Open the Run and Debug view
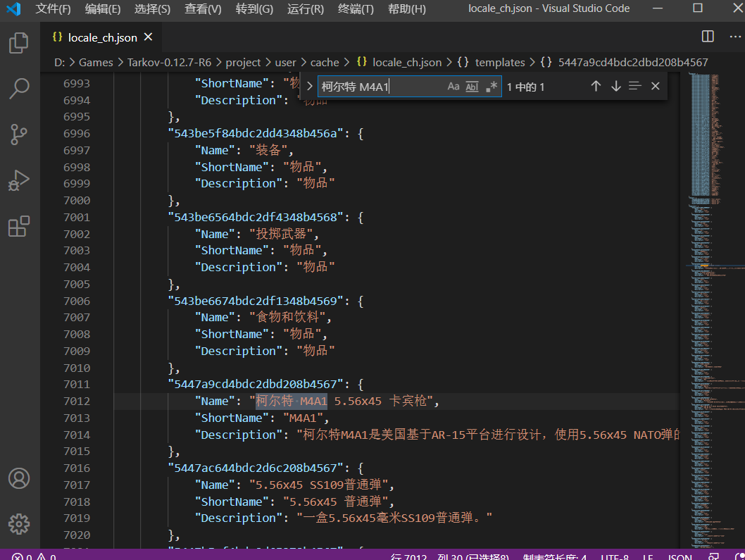This screenshot has width=745, height=560. click(19, 180)
